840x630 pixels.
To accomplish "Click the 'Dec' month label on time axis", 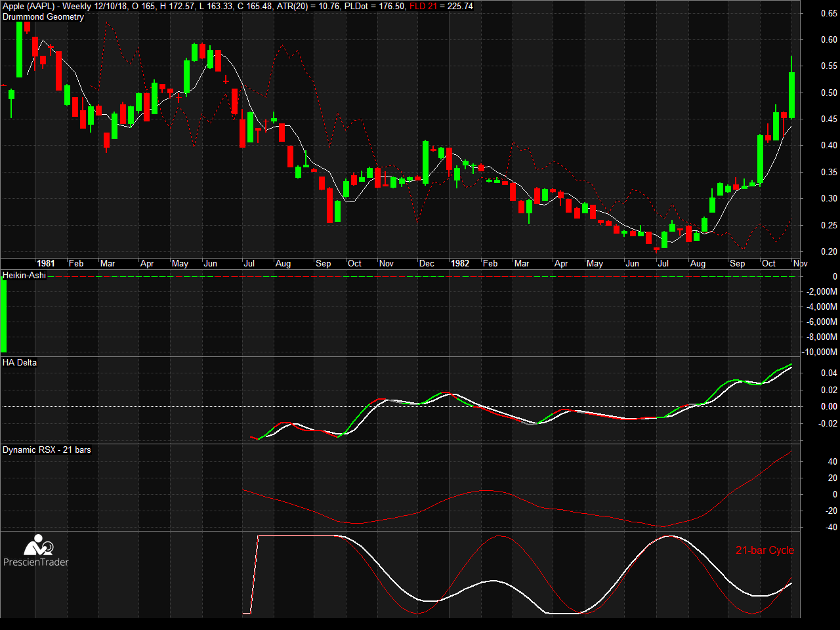I will 427,263.
